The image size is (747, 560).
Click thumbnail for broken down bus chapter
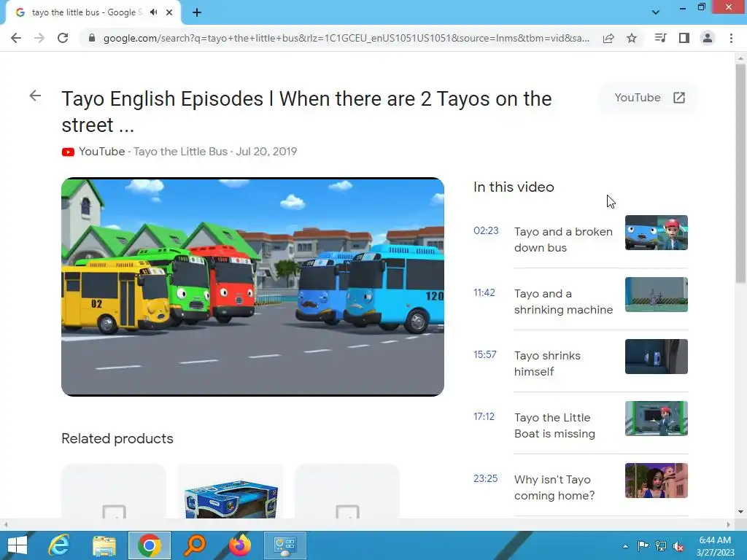(656, 233)
